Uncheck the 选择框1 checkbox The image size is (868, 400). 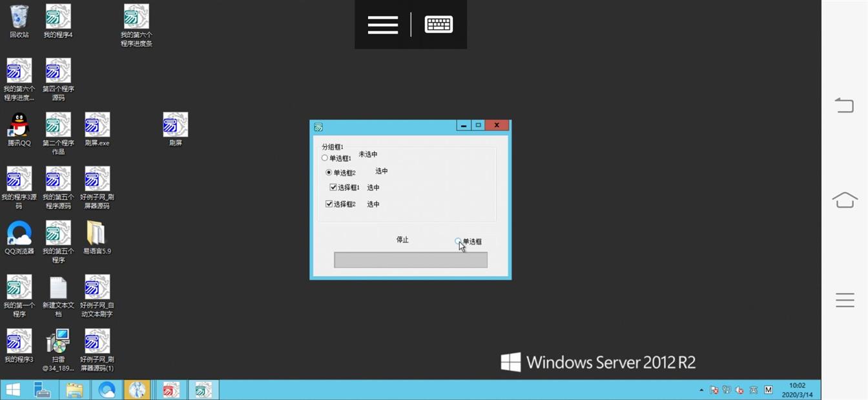333,188
